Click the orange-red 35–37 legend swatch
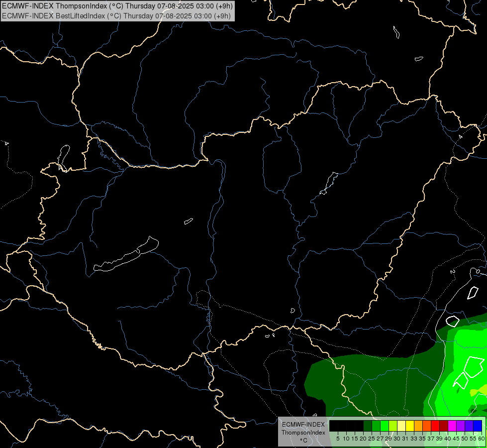Viewport: 487px width, 448px height. click(x=427, y=426)
